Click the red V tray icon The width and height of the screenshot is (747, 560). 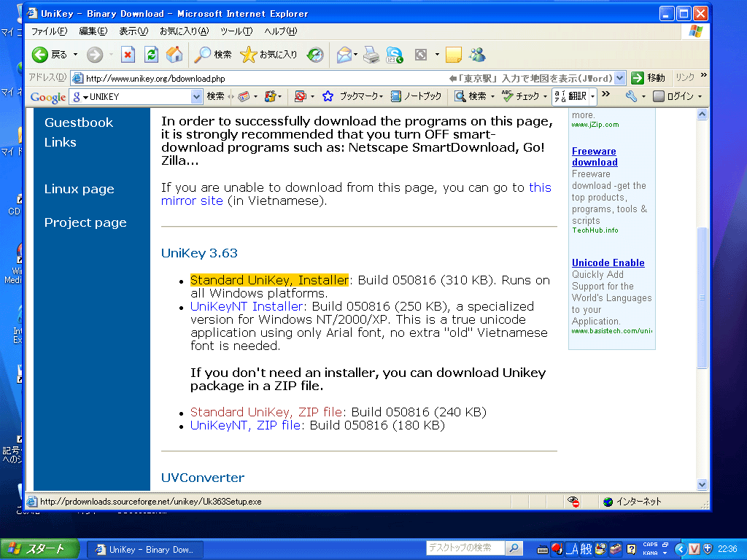pos(694,549)
